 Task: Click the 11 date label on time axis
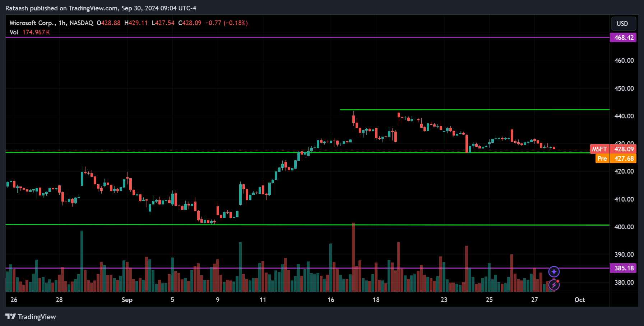coord(263,300)
